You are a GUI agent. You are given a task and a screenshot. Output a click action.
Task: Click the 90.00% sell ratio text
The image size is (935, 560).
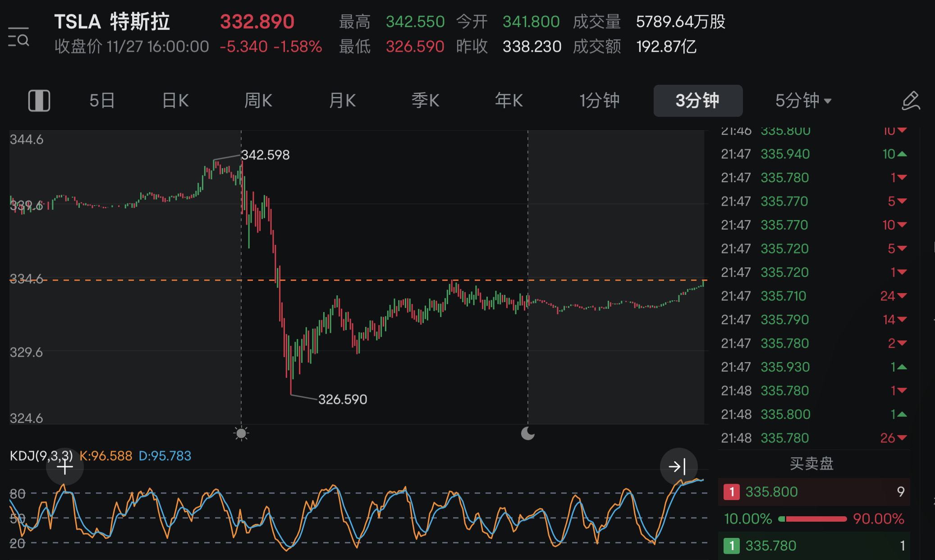878,519
